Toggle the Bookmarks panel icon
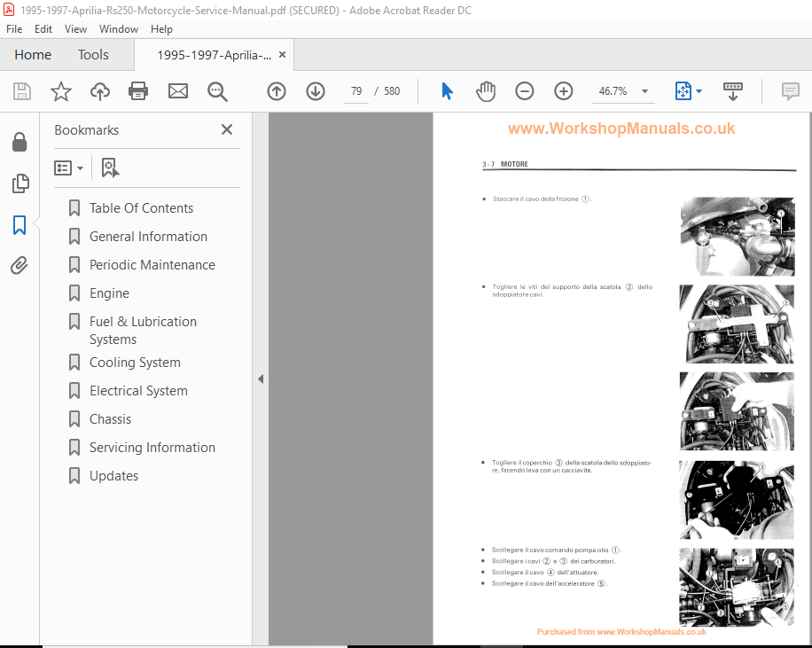This screenshot has width=812, height=648. click(20, 225)
